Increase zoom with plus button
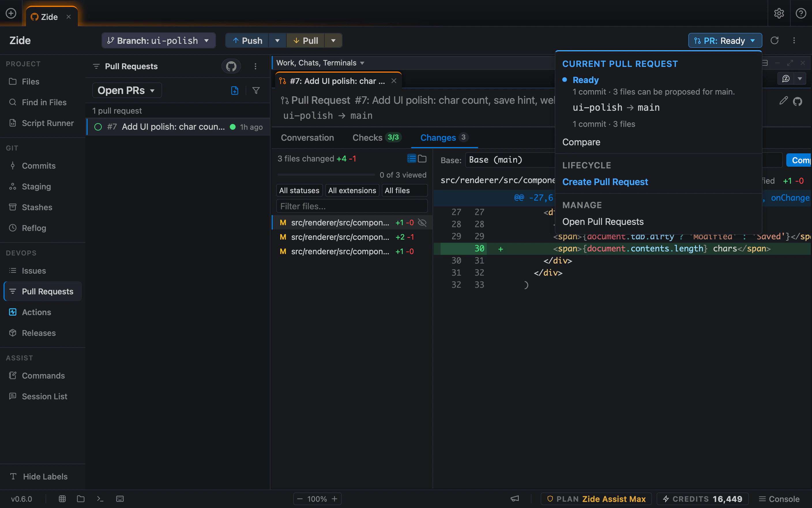 (x=334, y=499)
